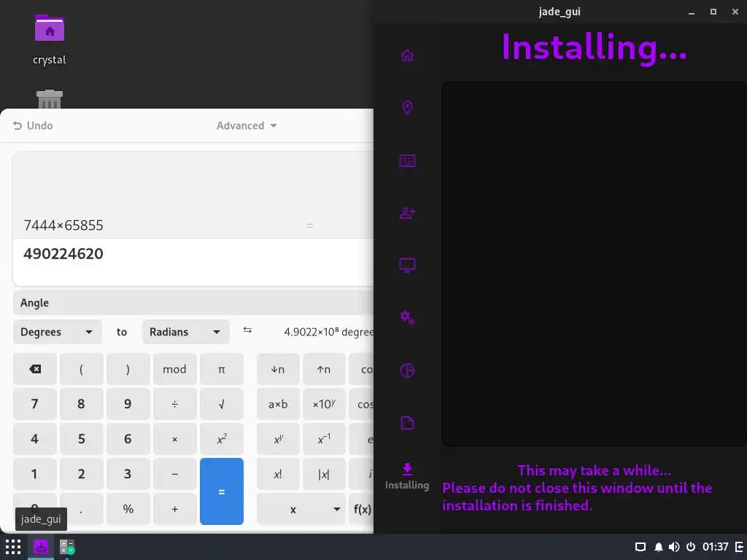The image size is (747, 560).
Task: Click the percent button
Action: point(128,509)
